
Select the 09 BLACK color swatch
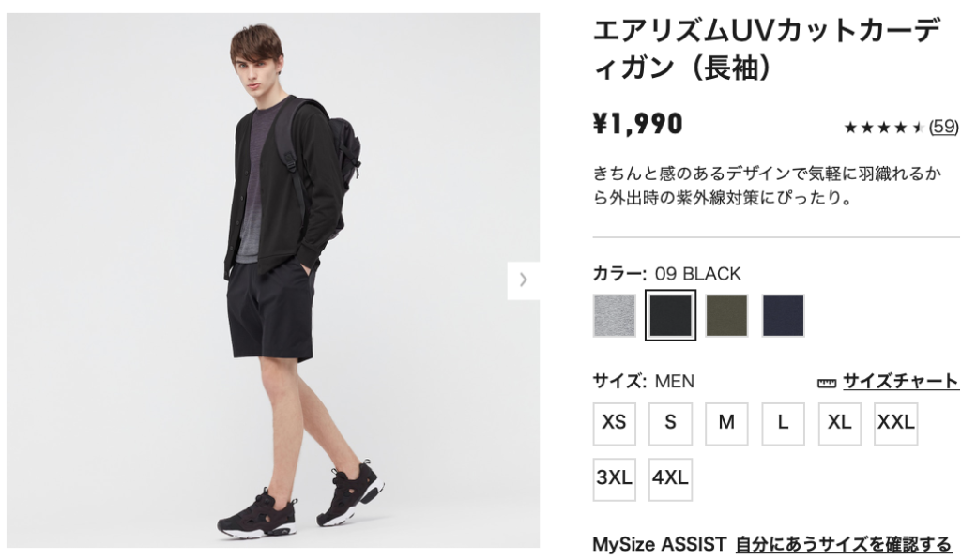pos(670,315)
